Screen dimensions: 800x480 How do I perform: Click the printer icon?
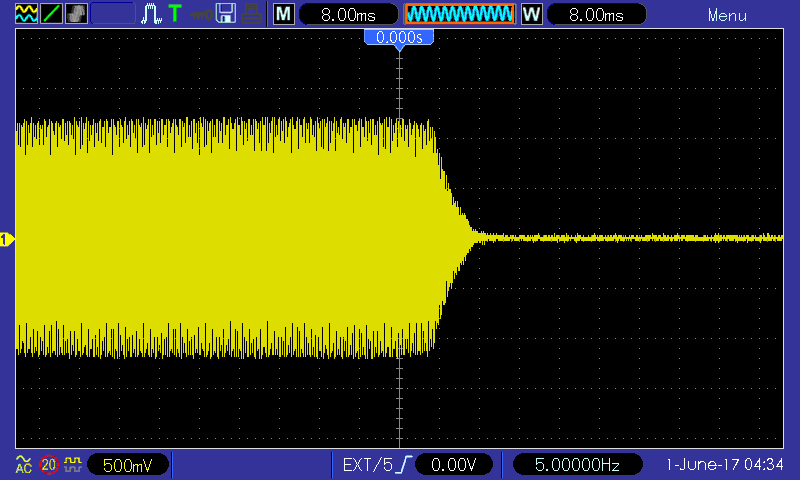tap(253, 14)
